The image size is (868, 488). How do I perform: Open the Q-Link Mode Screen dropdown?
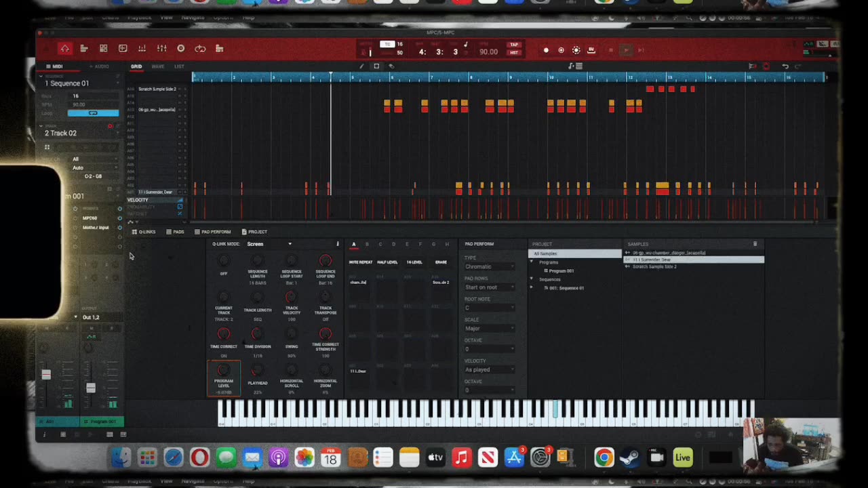pyautogui.click(x=269, y=244)
